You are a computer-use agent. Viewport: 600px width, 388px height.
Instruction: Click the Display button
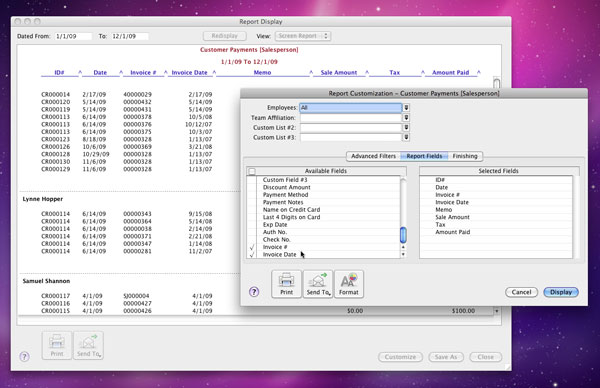tap(561, 292)
